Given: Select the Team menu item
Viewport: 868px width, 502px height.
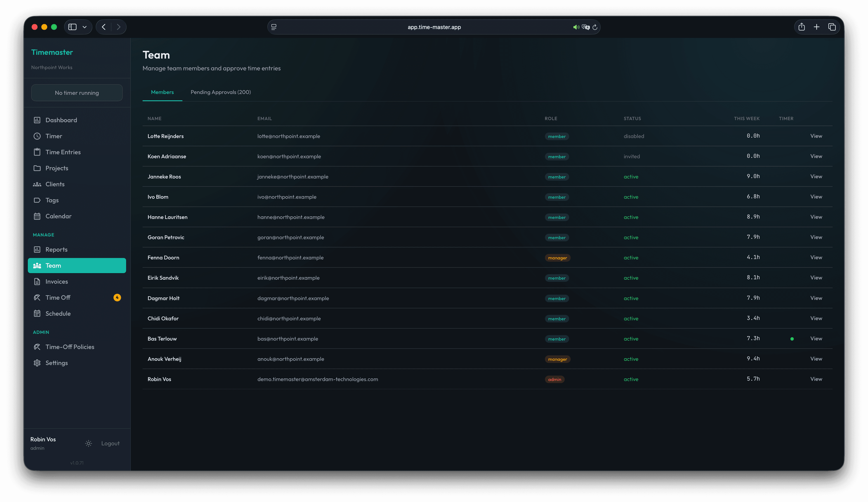Looking at the screenshot, I should [x=77, y=265].
